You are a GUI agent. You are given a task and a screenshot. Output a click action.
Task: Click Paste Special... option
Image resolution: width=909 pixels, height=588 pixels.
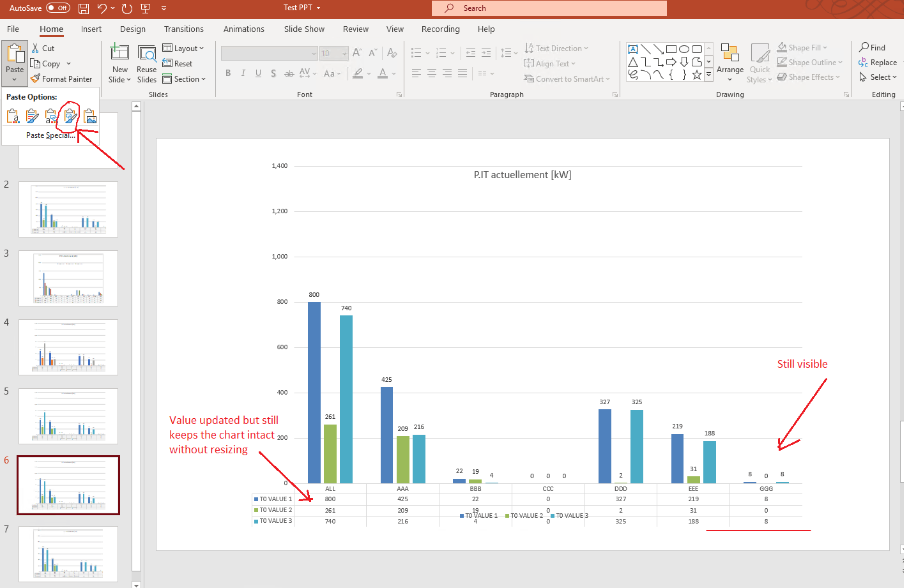coord(50,135)
